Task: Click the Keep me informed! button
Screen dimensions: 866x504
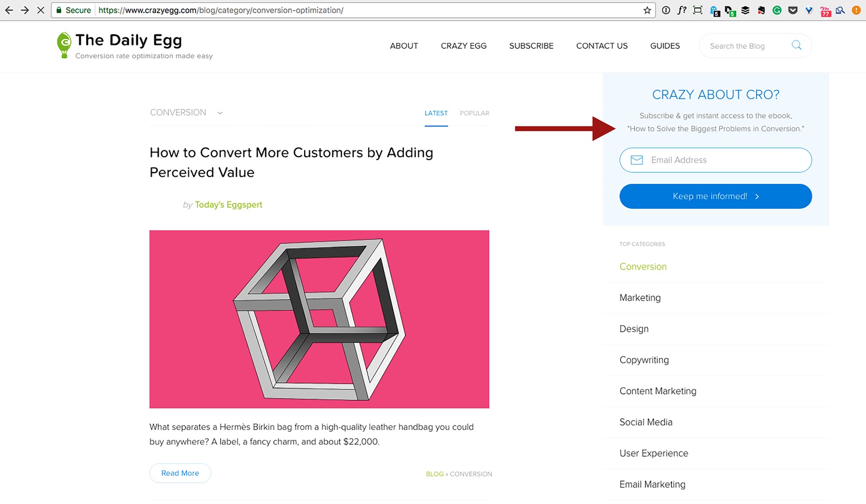Action: point(716,196)
